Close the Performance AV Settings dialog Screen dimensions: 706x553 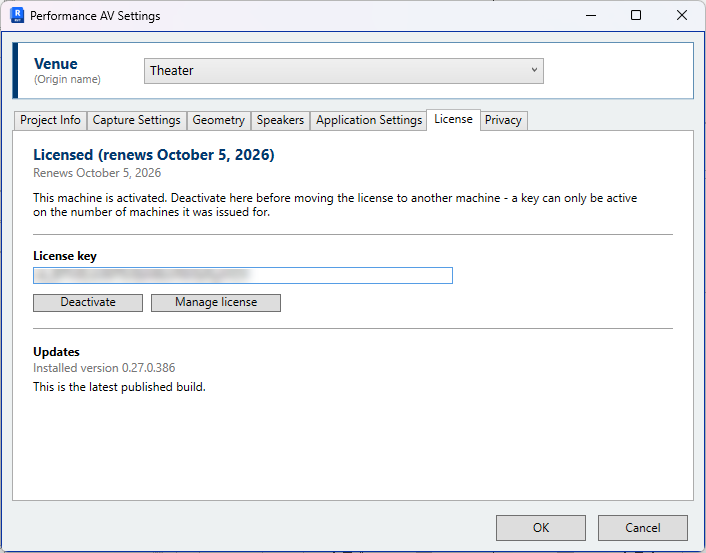point(682,16)
